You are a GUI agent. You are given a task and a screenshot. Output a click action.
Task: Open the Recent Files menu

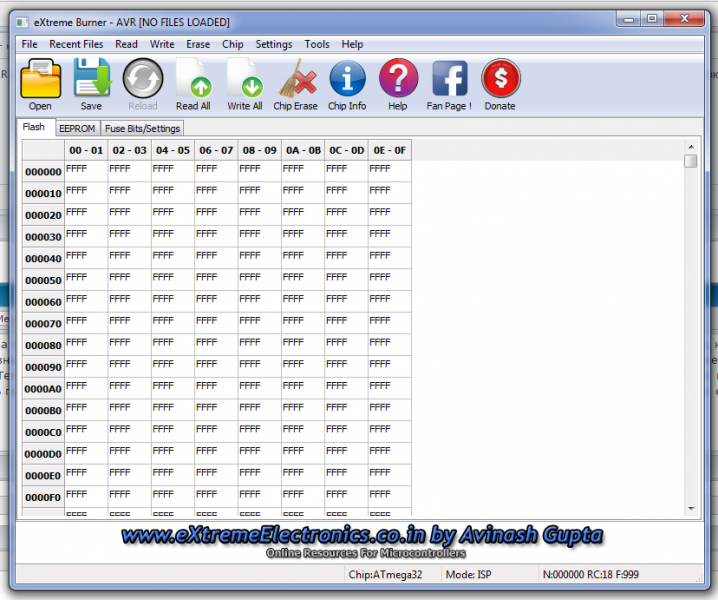(x=76, y=44)
